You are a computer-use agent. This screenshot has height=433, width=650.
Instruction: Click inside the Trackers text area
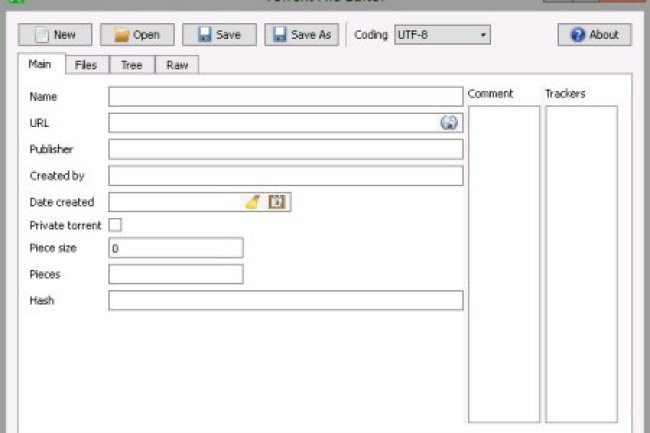coord(582,264)
